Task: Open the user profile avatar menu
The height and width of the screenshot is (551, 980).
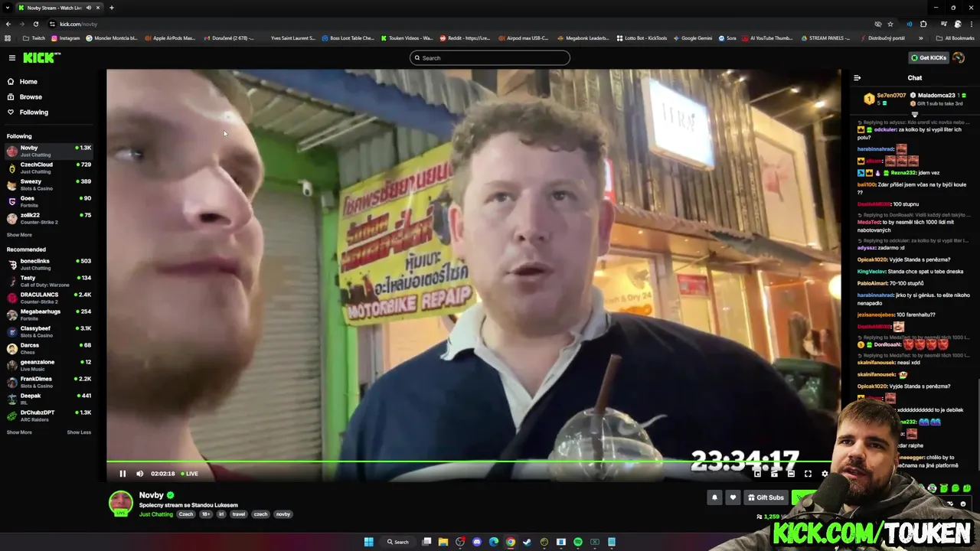Action: (959, 57)
